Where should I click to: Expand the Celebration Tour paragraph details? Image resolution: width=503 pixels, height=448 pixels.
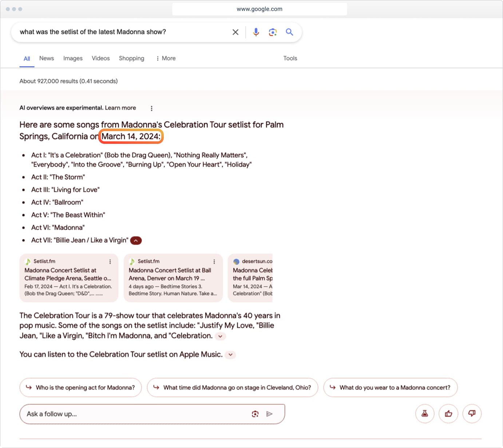220,336
